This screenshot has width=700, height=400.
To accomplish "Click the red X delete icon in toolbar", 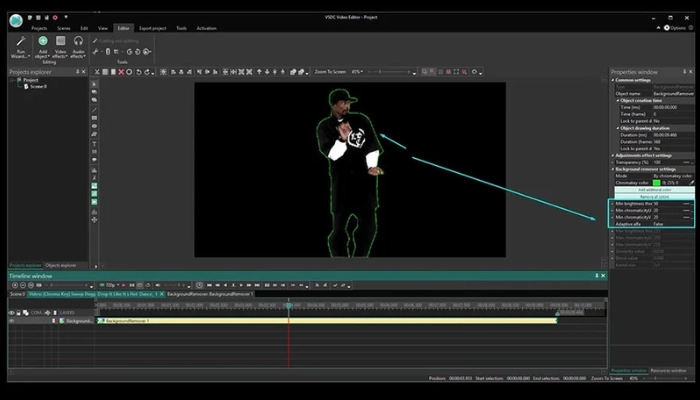I will pos(121,72).
